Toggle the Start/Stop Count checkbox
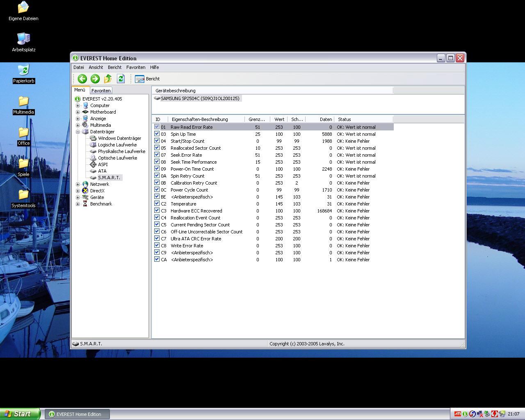 point(157,141)
